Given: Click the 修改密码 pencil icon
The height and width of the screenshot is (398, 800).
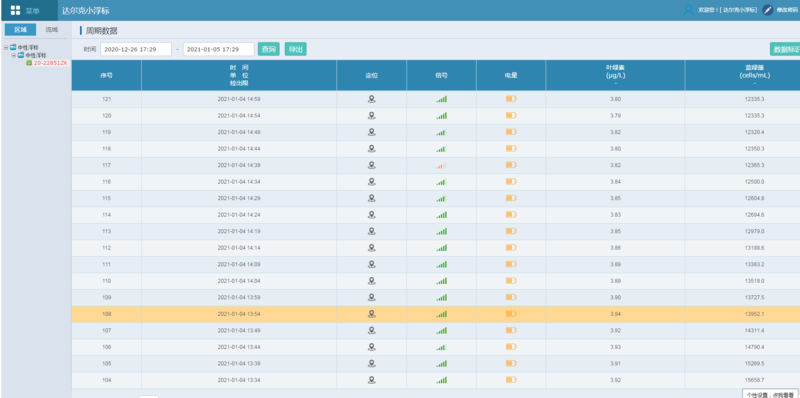Looking at the screenshot, I should [767, 10].
